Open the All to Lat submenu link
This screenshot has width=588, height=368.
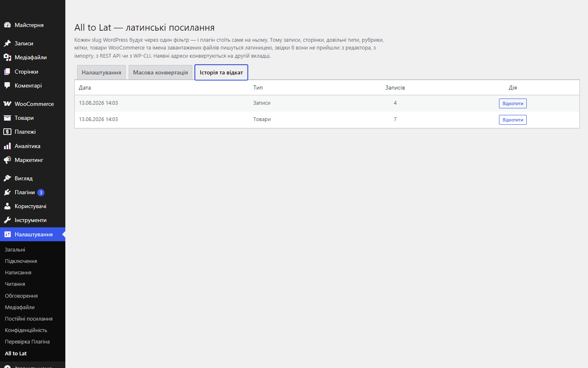pyautogui.click(x=16, y=353)
